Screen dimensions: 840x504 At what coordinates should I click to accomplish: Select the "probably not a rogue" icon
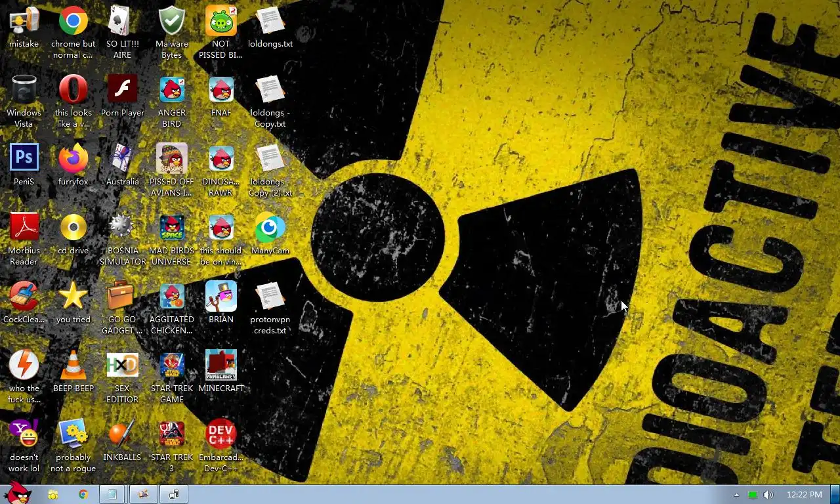coord(73,446)
